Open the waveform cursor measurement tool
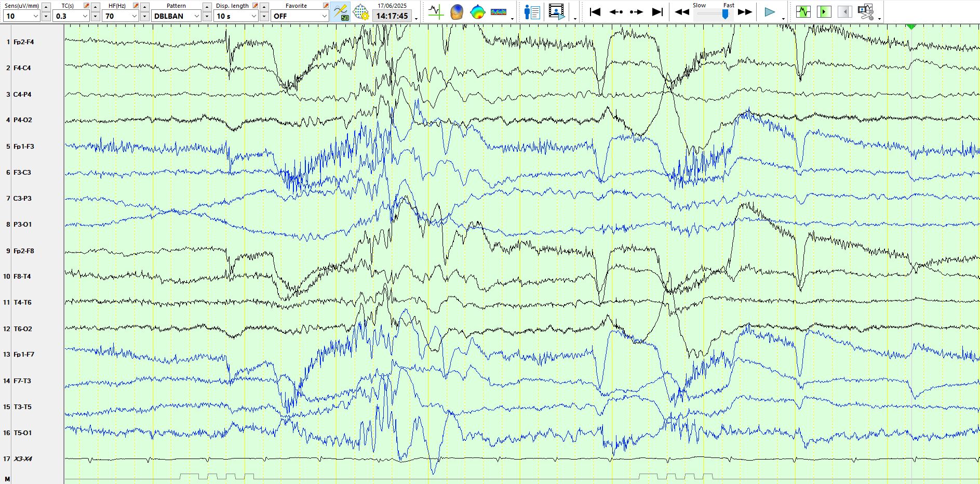Screen dimensions: 980x484 (436, 11)
